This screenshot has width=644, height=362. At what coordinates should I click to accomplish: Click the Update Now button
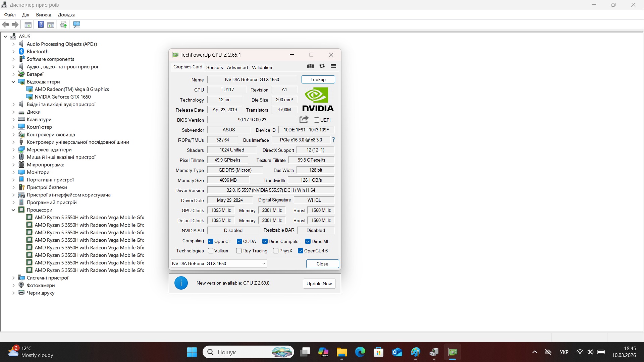coord(319,284)
